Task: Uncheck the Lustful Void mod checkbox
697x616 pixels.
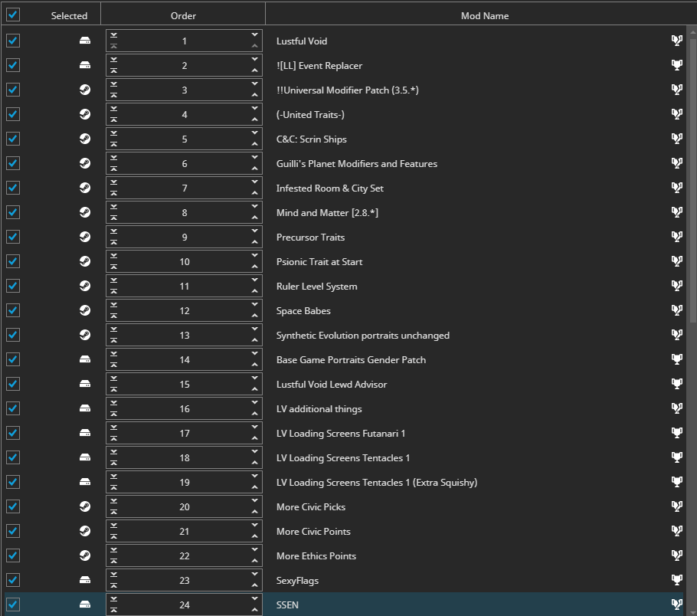Action: pos(13,41)
